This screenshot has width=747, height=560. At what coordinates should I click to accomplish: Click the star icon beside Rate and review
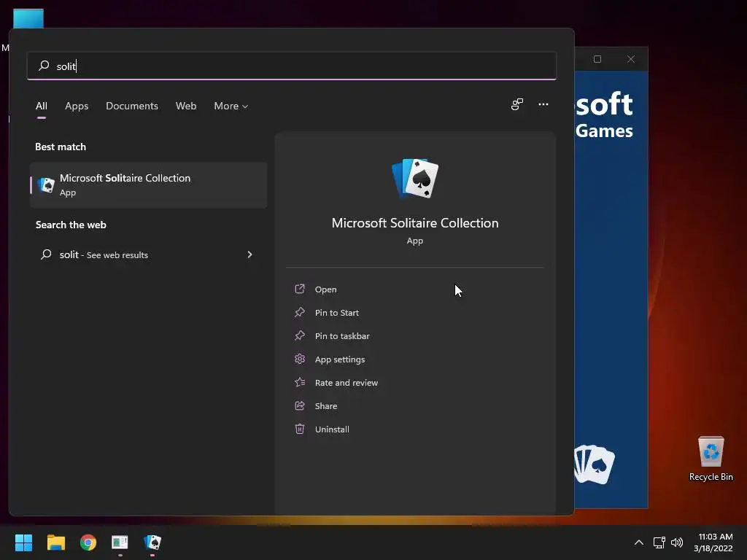[300, 382]
